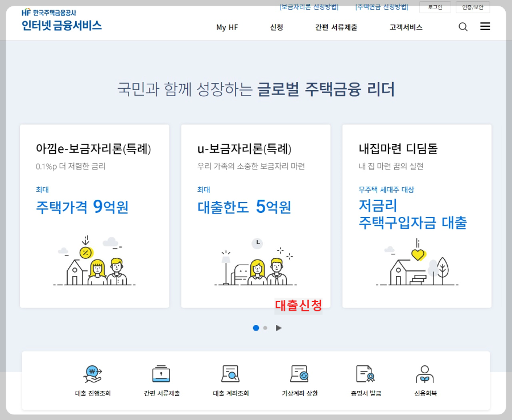Click the carousel play arrow
The image size is (512, 420).
278,328
